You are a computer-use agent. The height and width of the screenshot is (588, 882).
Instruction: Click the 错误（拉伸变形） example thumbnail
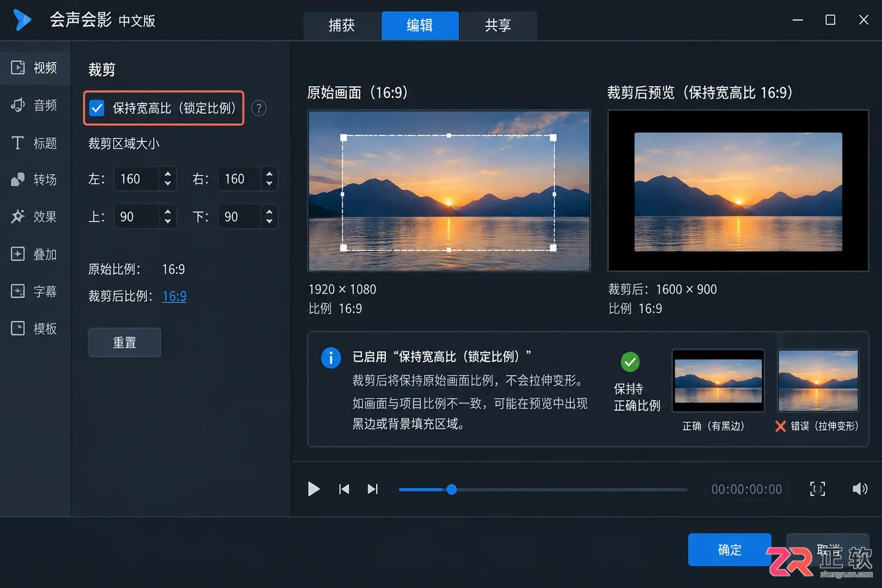tap(818, 380)
